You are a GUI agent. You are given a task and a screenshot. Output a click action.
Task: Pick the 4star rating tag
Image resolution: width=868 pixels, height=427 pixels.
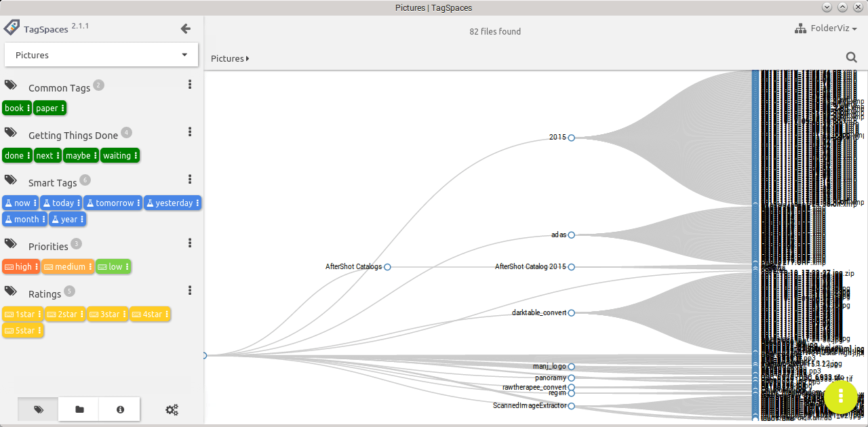(x=150, y=314)
